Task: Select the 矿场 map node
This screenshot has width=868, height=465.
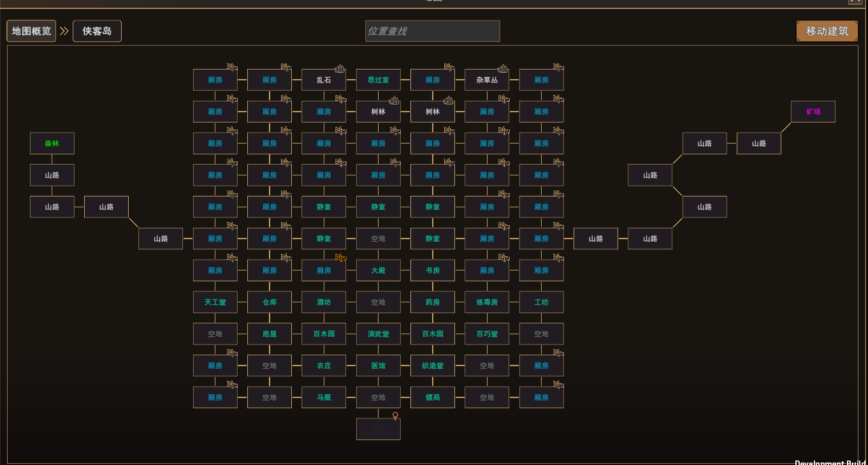Action: (x=813, y=112)
